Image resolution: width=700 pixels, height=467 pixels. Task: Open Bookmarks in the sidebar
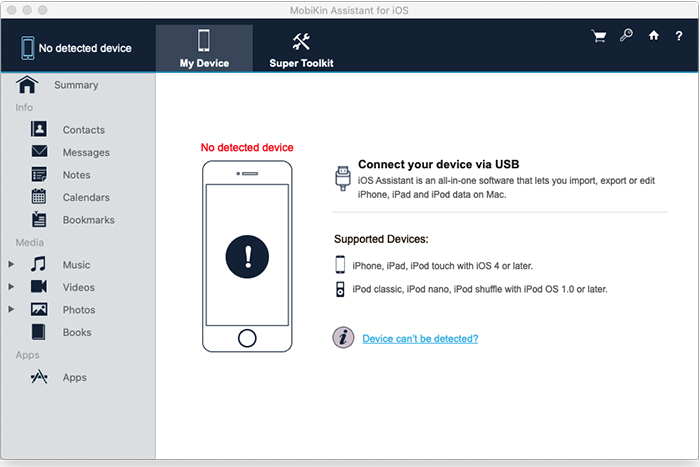[88, 220]
